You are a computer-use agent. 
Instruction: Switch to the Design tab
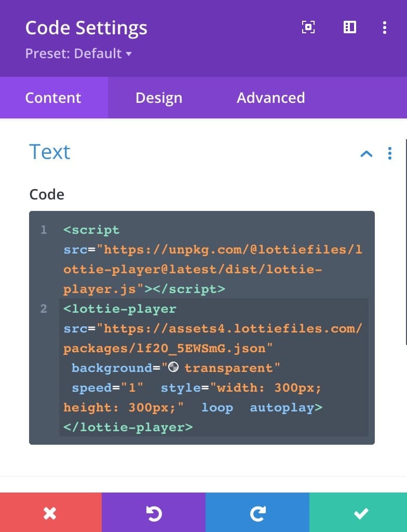coord(159,98)
